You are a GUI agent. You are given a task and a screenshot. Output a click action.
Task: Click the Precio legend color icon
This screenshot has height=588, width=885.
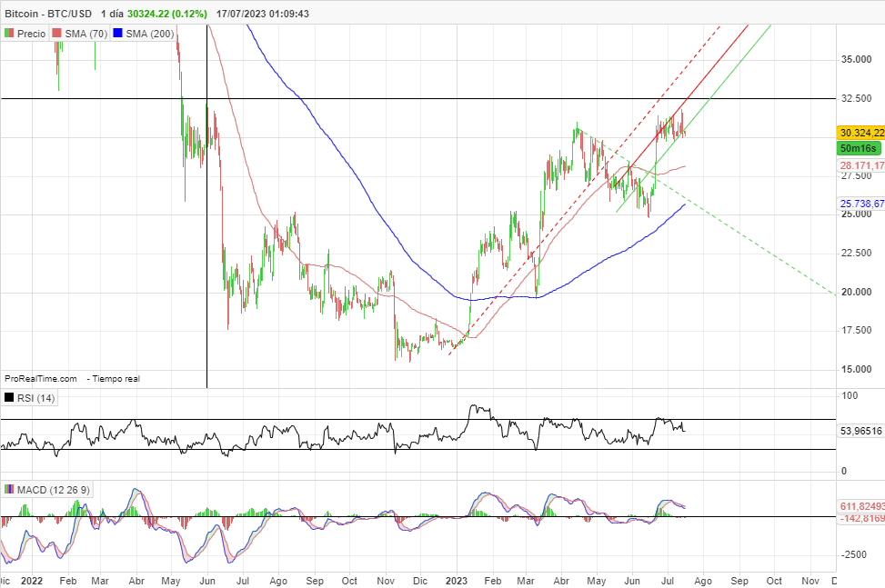pos(9,34)
